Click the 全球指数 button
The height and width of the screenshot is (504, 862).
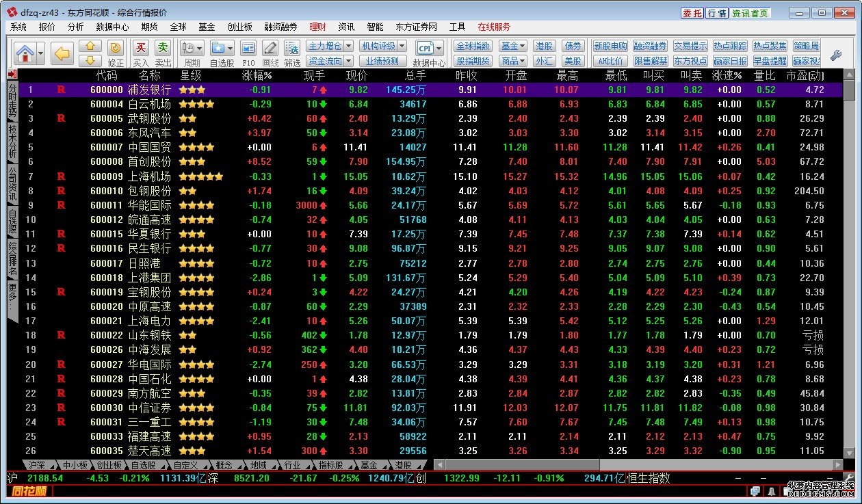click(473, 46)
